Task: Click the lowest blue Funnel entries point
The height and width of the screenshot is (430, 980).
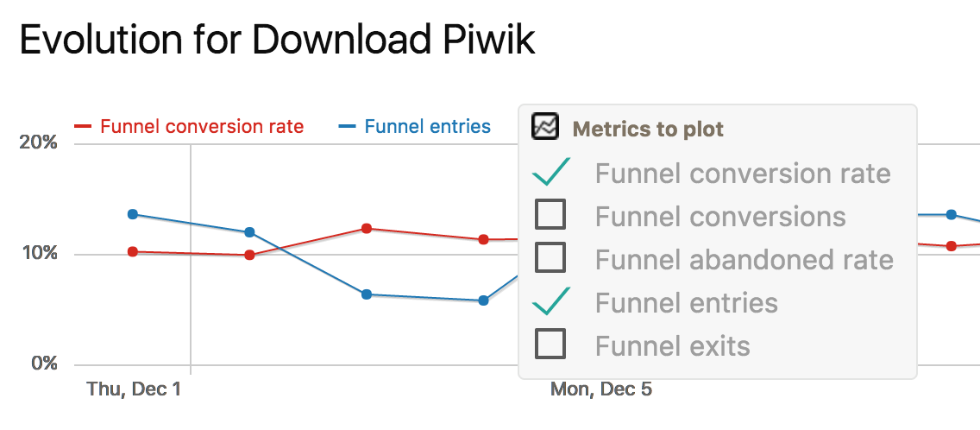Action: pyautogui.click(x=483, y=300)
